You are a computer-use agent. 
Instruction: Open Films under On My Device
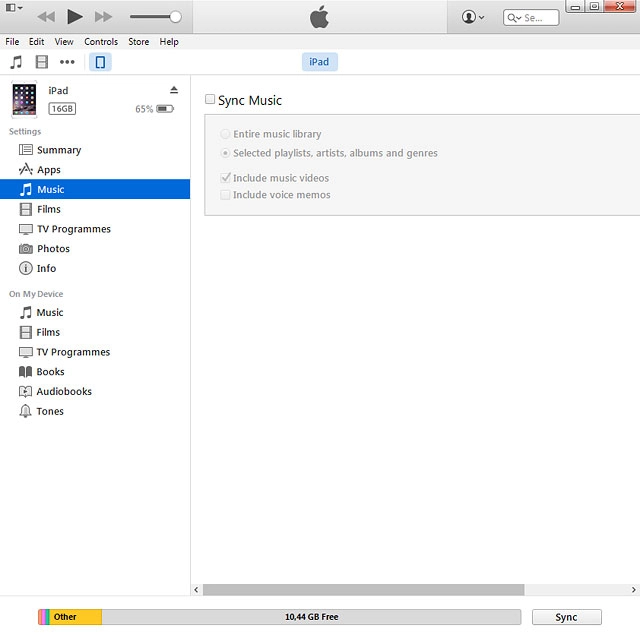coord(95,332)
